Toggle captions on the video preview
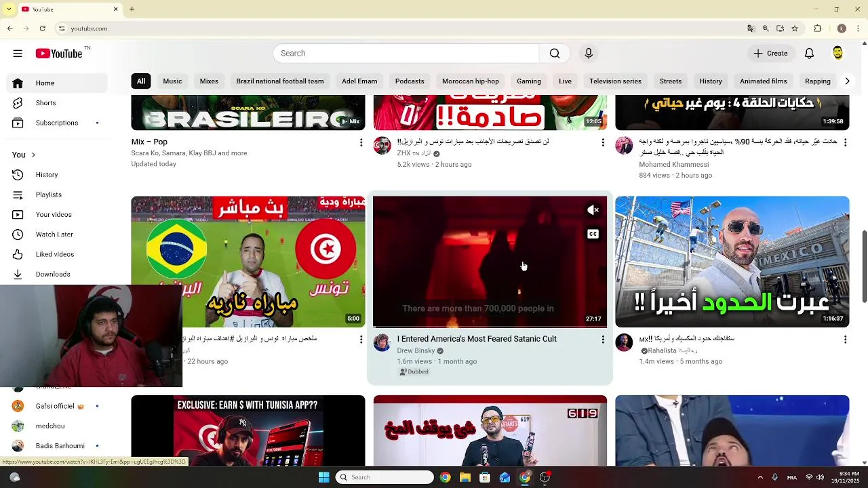This screenshot has width=868, height=488. (x=593, y=235)
